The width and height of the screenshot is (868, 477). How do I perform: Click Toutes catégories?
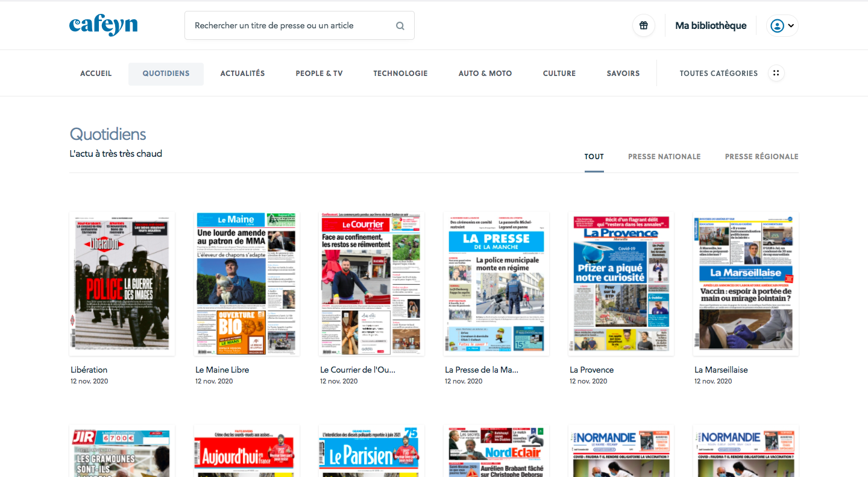[719, 74]
